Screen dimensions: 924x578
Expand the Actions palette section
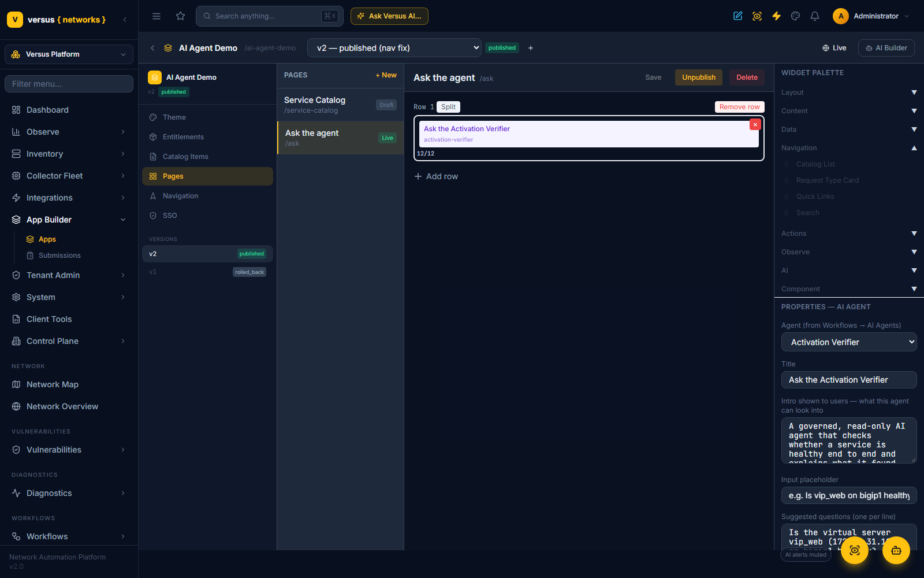848,234
